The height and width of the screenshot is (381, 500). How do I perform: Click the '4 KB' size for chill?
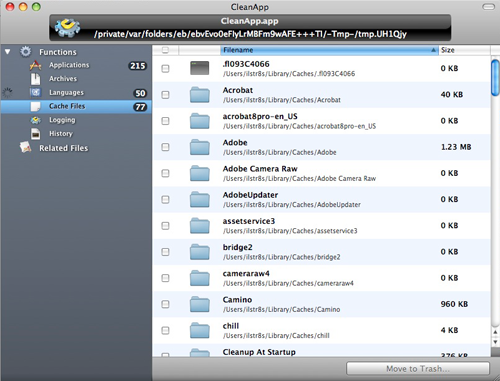[x=449, y=330]
